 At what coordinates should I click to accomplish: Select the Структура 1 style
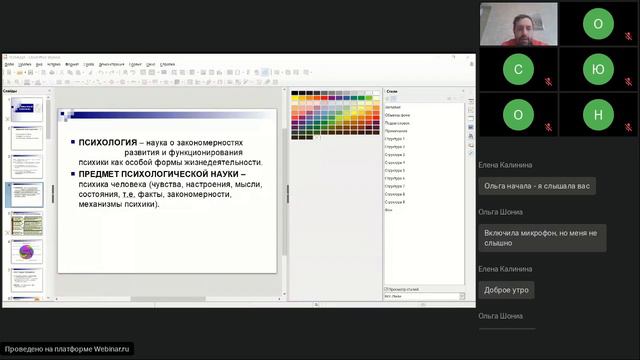[395, 139]
